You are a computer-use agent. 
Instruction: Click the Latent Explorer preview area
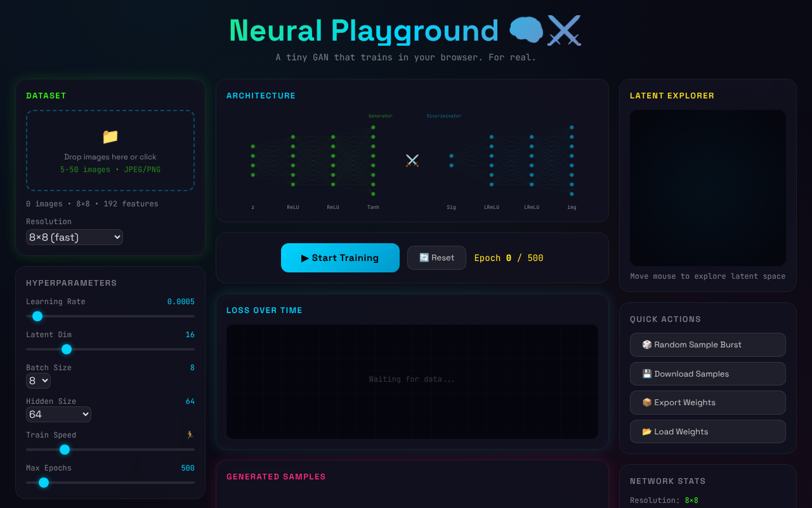707,187
